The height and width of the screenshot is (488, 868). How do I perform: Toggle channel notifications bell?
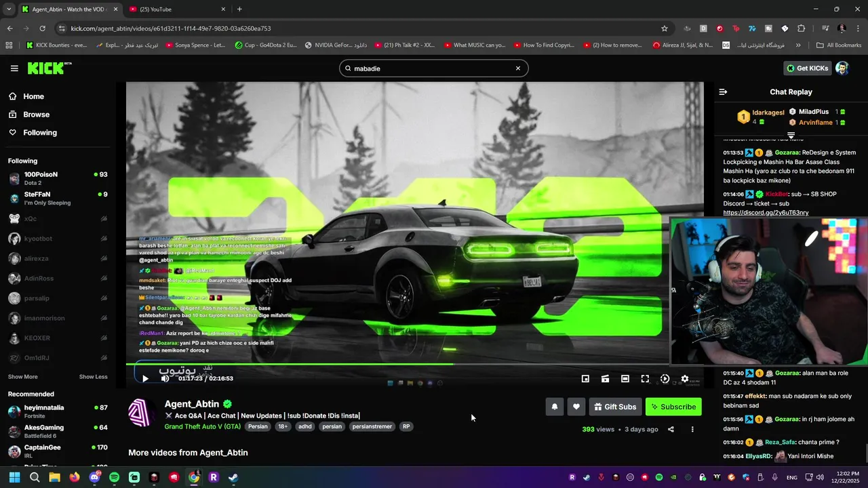pyautogui.click(x=555, y=407)
